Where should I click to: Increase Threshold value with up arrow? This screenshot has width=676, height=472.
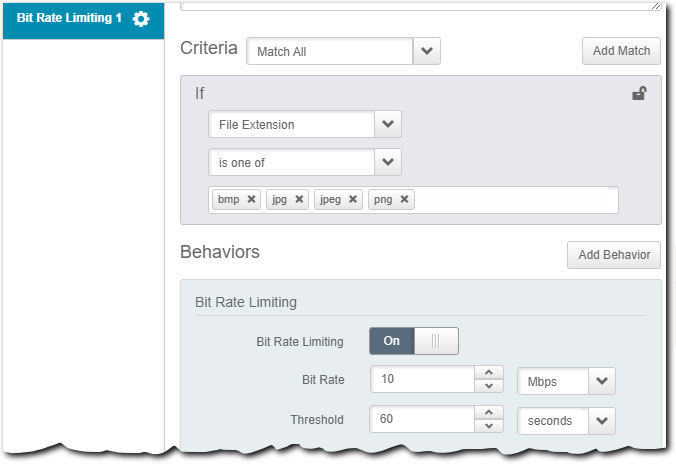[488, 413]
